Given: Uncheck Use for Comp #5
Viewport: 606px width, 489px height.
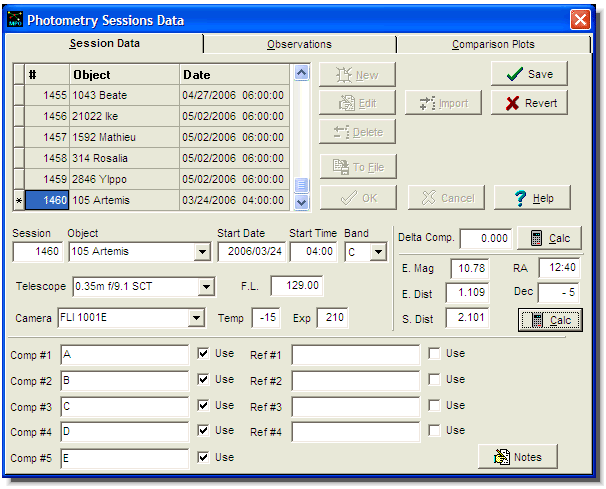Looking at the screenshot, I should point(203,457).
